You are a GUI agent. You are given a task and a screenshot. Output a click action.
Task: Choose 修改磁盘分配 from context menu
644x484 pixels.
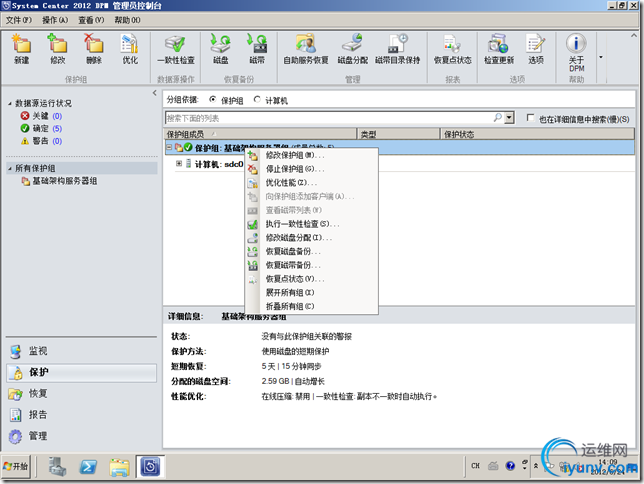pyautogui.click(x=311, y=237)
